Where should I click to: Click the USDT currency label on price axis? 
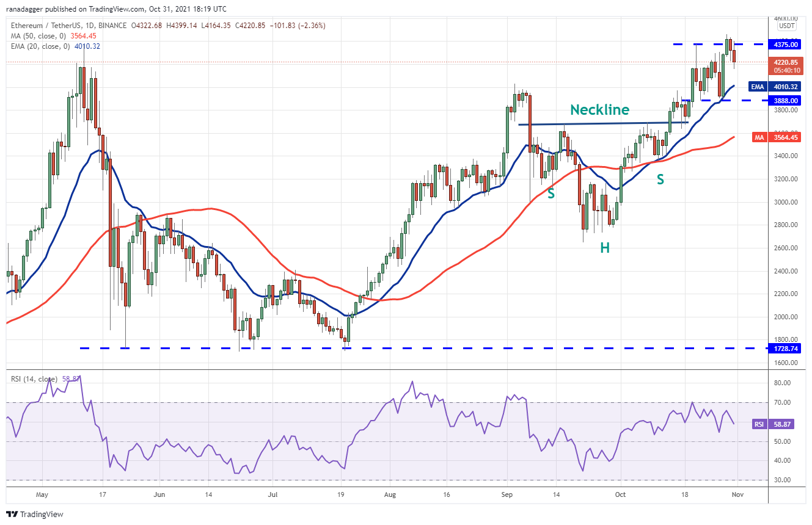click(x=786, y=26)
